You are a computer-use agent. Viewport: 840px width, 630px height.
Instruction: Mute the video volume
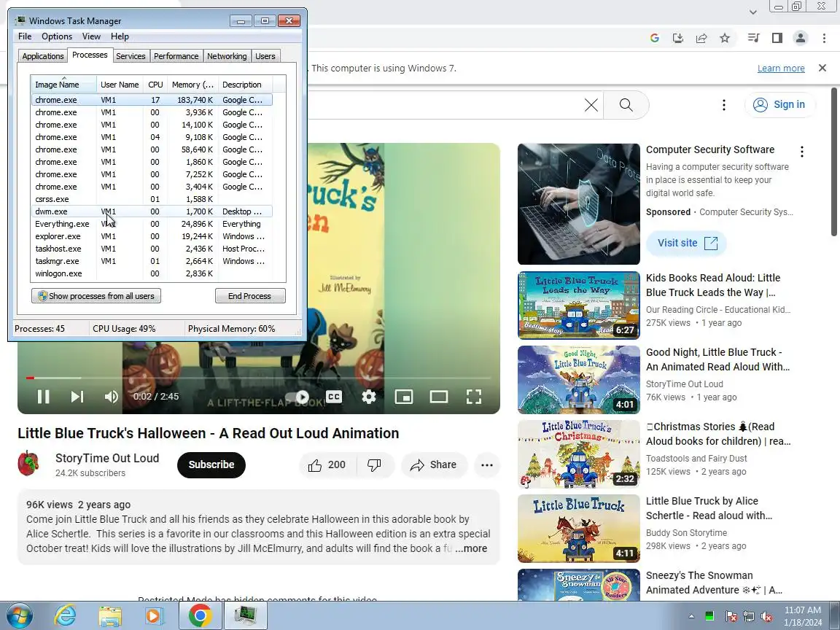(x=112, y=397)
